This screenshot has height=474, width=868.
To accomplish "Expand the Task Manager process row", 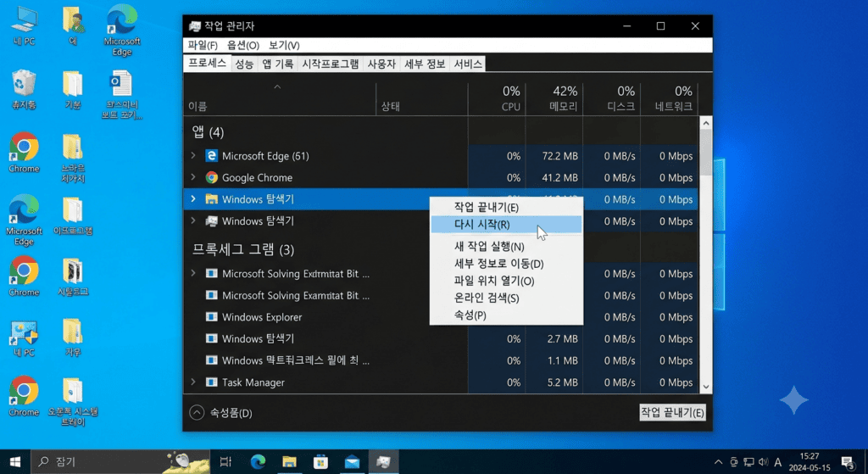I will coord(193,382).
